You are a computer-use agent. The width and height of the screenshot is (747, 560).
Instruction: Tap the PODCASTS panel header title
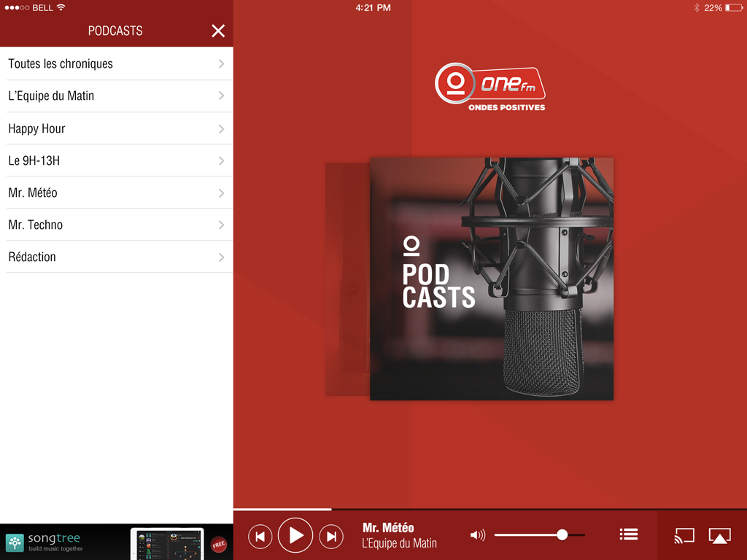pyautogui.click(x=115, y=31)
